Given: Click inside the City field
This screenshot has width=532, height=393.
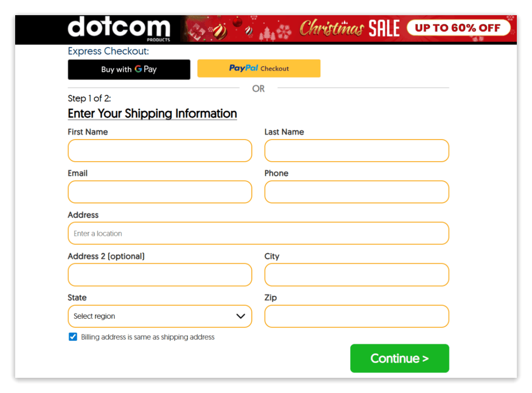Looking at the screenshot, I should click(356, 275).
